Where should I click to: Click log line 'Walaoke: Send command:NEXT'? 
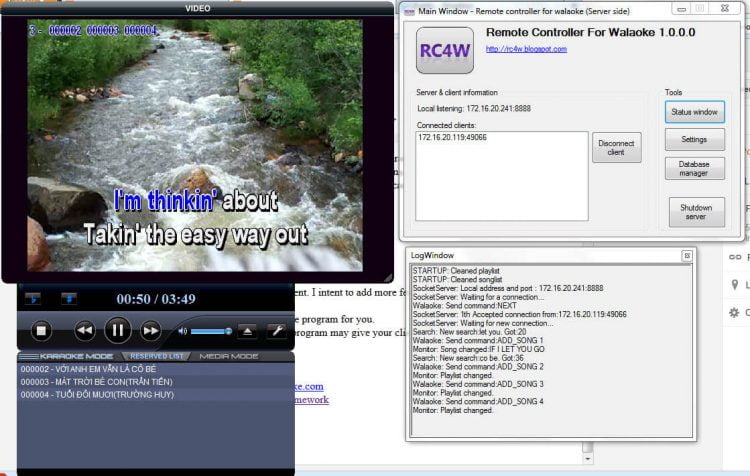coord(464,306)
